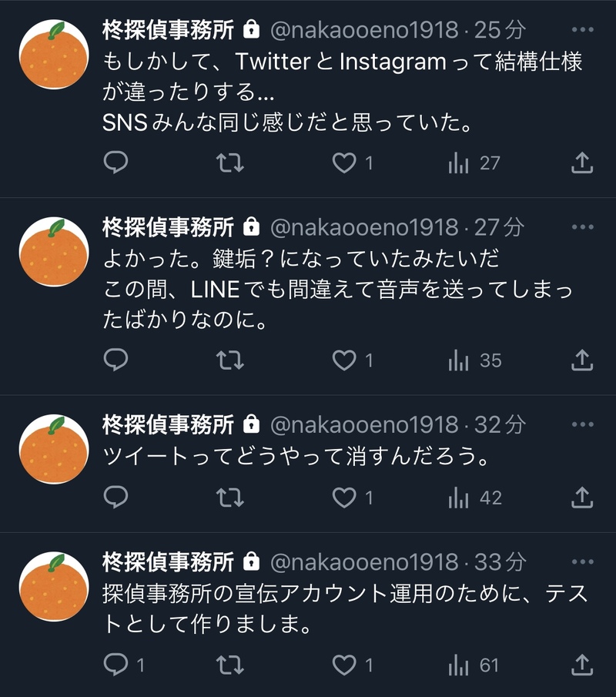
Task: Open more options on the 33分 tweet
Action: 583,562
